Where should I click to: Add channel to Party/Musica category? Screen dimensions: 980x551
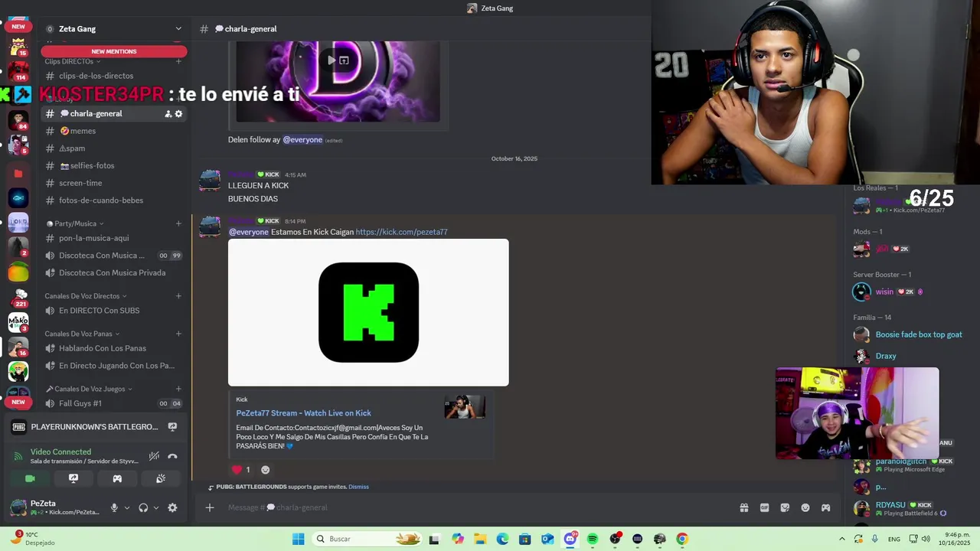pyautogui.click(x=178, y=223)
